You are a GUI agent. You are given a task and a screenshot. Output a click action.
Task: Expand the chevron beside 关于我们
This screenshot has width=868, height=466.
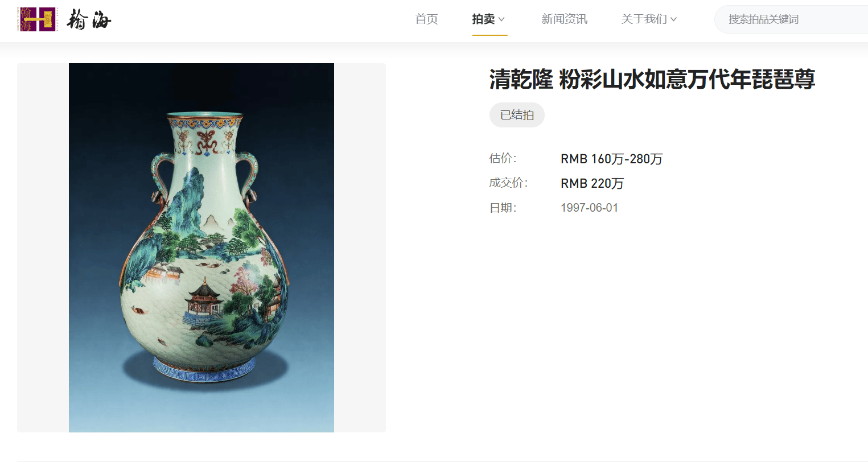(674, 19)
